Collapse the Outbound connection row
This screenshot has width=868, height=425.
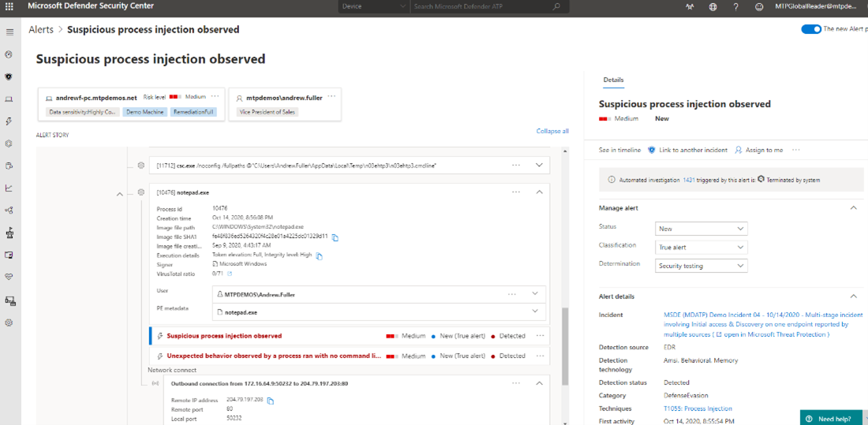pos(539,383)
